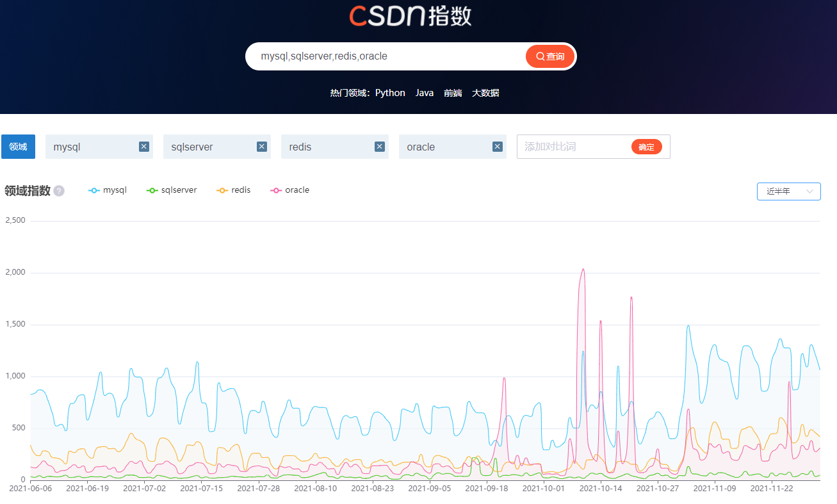Image resolution: width=837 pixels, height=504 pixels.
Task: Remove the redis keyword tag
Action: (x=380, y=147)
